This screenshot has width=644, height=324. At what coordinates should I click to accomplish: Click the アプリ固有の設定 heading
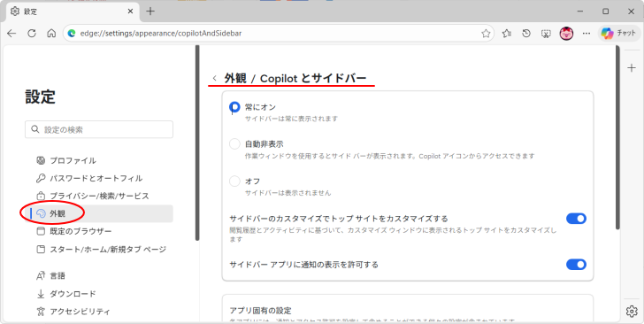[260, 311]
